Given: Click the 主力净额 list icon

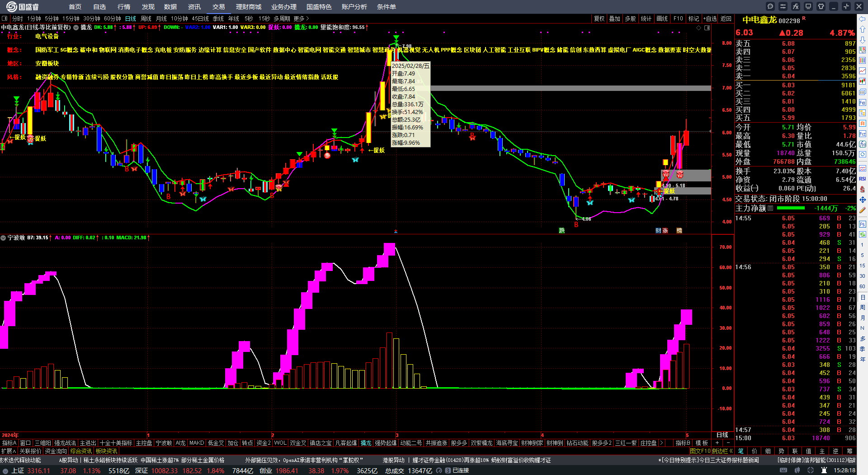Looking at the screenshot, I should click(771, 208).
